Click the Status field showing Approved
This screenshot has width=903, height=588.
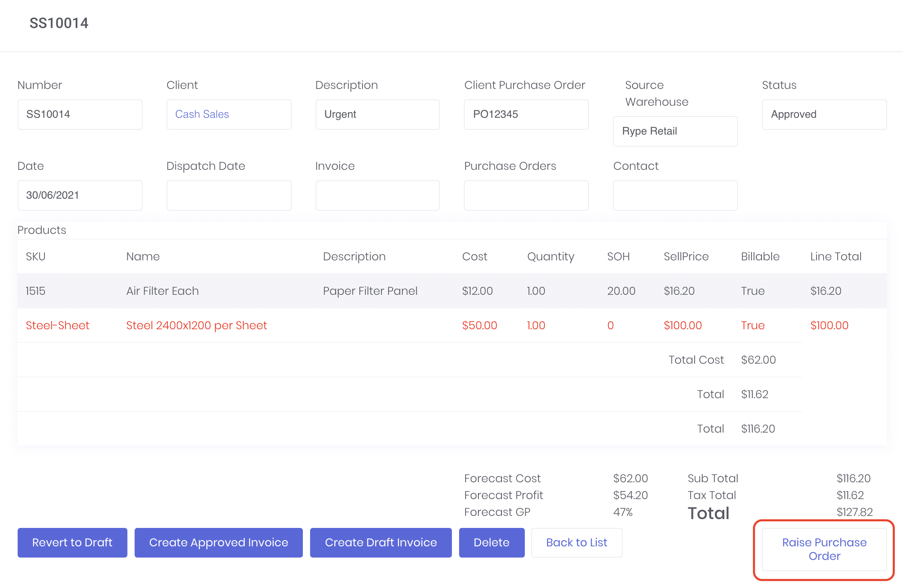[824, 115]
